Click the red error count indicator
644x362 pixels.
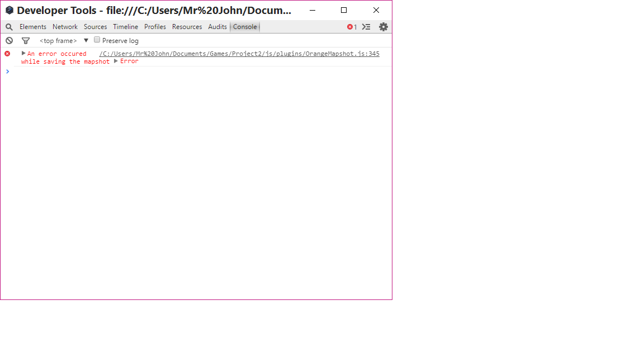pos(352,27)
